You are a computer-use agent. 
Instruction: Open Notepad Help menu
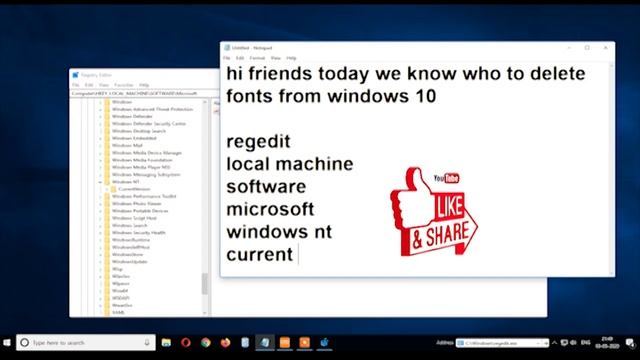click(x=291, y=58)
